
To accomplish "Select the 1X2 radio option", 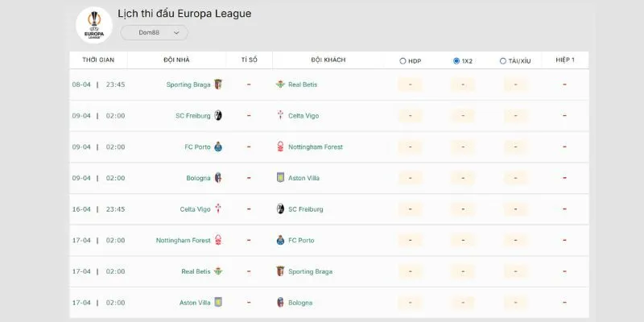I will 456,60.
